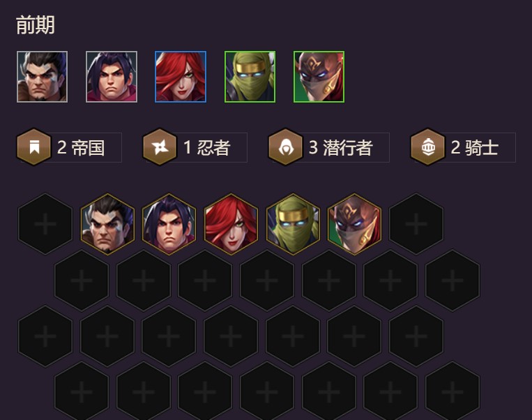Select the brown-hooded masked champion portrait in the top row
Image resolution: width=532 pixels, height=420 pixels.
coord(319,77)
